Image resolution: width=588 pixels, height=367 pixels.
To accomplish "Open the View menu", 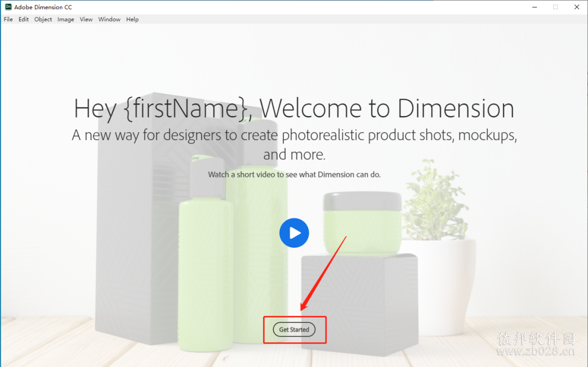I will tap(86, 19).
